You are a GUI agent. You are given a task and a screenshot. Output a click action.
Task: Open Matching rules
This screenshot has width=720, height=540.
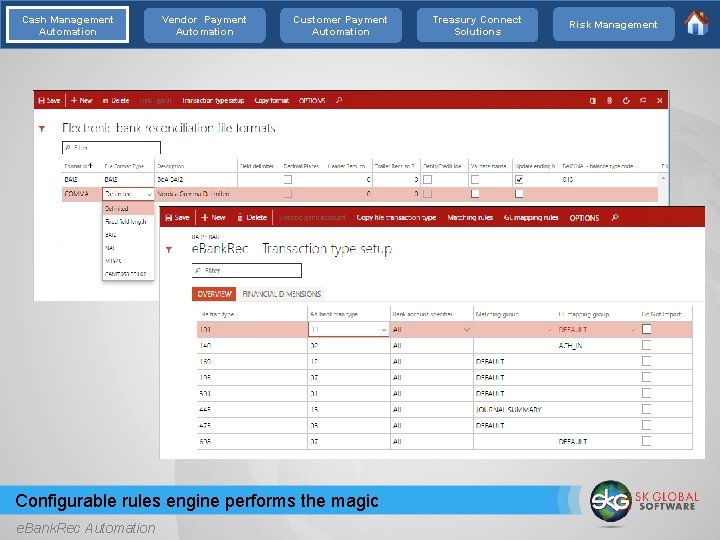(x=470, y=218)
